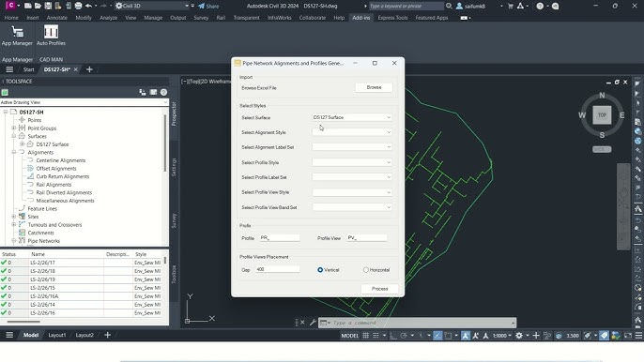Open the App Manager ribbon tool
The image size is (644, 362).
tap(17, 36)
